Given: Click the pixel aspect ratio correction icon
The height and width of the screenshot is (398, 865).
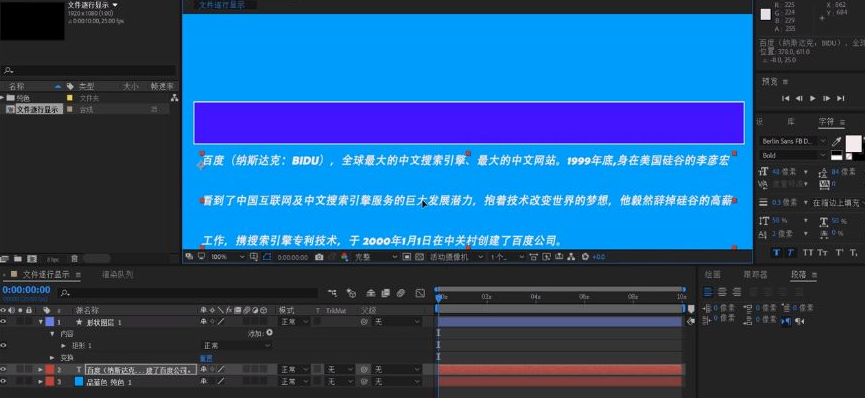Looking at the screenshot, I should [x=533, y=257].
